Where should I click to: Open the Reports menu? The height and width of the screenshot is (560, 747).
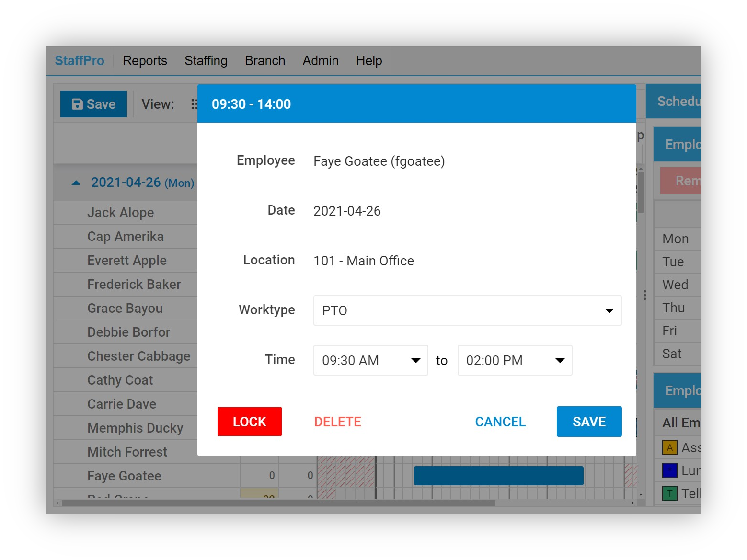pos(145,61)
